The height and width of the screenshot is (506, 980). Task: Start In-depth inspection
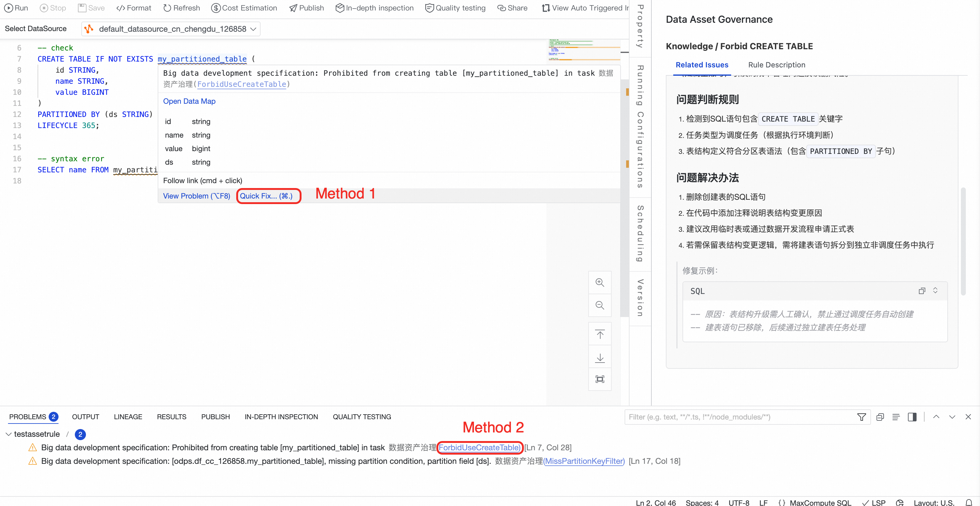pos(374,8)
